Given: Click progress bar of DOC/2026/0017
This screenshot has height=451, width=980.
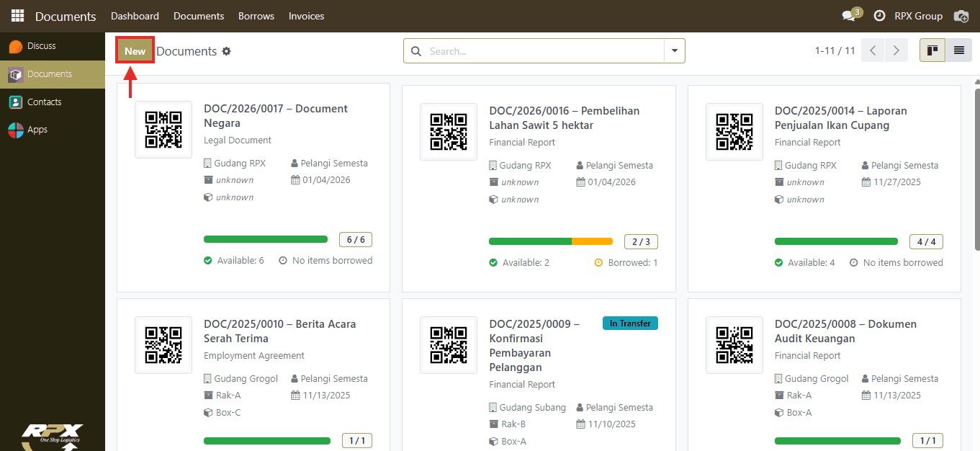Looking at the screenshot, I should click(x=266, y=239).
